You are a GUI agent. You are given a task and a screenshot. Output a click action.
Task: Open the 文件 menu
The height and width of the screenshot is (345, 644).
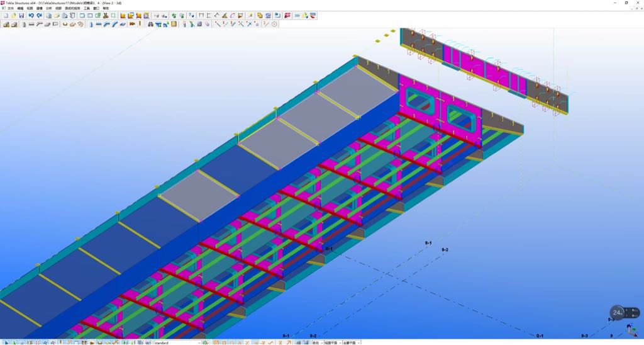pyautogui.click(x=10, y=8)
